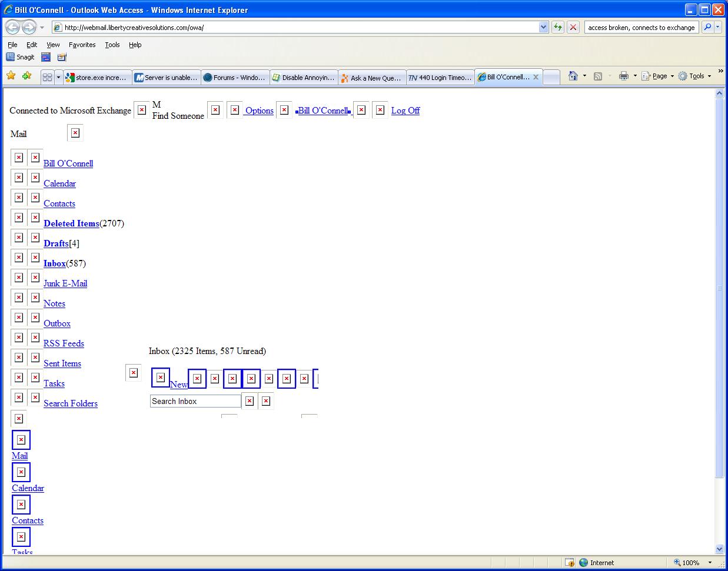Open the Quick Tabs thumbnail view
Image resolution: width=728 pixels, height=571 pixels.
tap(48, 78)
